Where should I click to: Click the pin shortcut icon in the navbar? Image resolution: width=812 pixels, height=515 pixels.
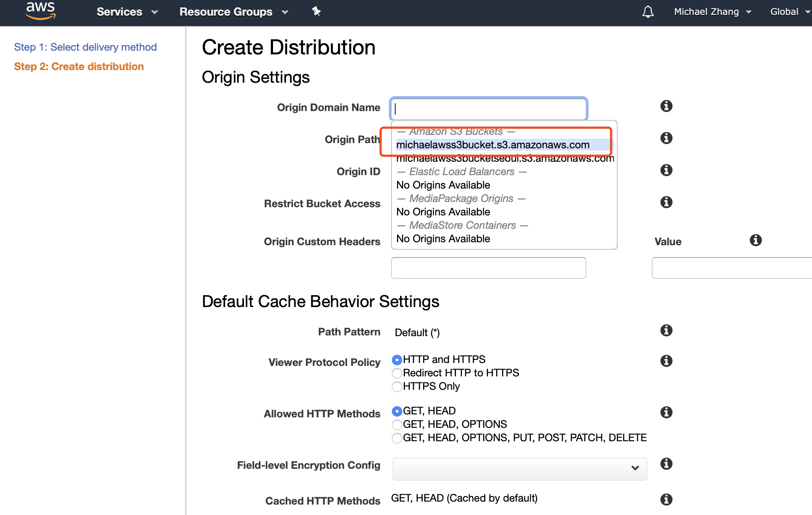[316, 12]
